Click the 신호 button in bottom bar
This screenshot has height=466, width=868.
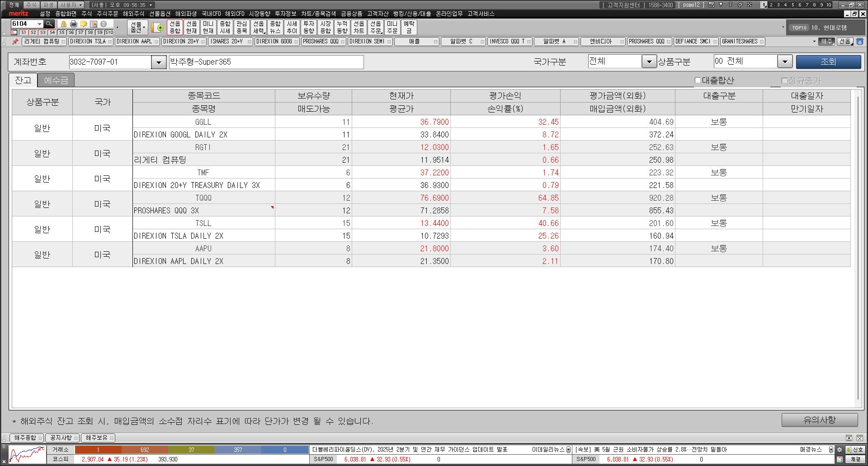tap(855, 450)
